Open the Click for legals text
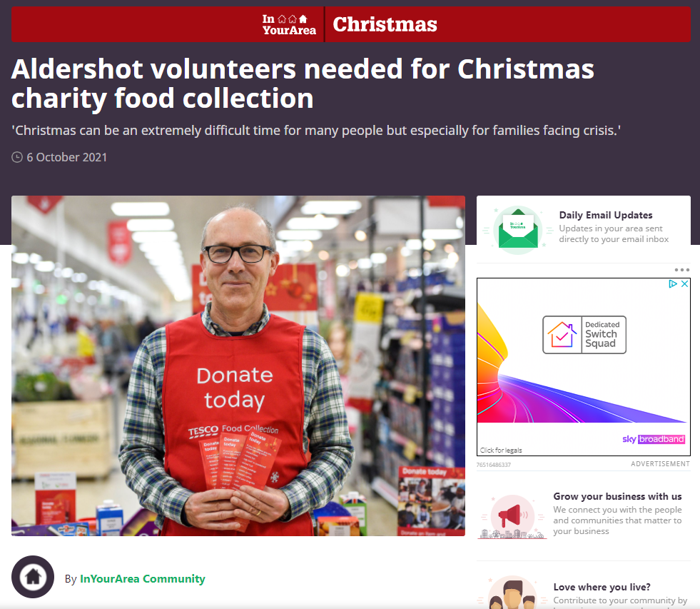Screen dimensions: 700x609 coord(501,450)
